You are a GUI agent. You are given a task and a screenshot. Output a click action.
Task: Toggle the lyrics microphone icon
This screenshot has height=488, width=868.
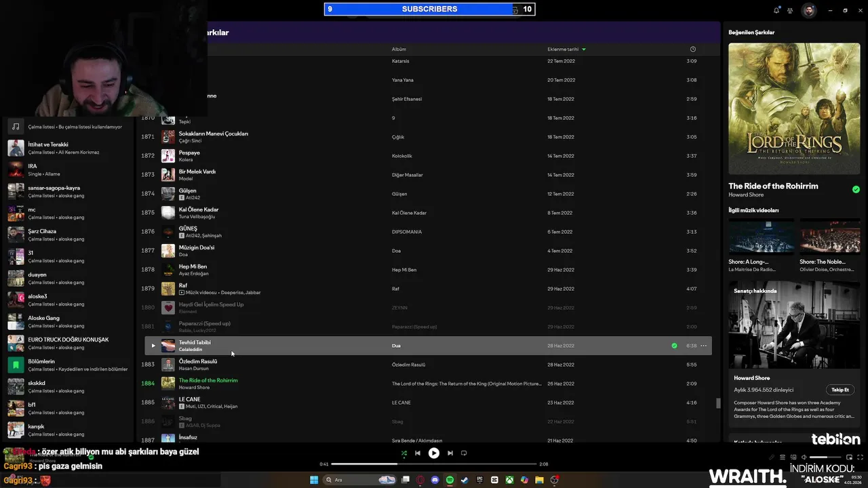tap(772, 457)
